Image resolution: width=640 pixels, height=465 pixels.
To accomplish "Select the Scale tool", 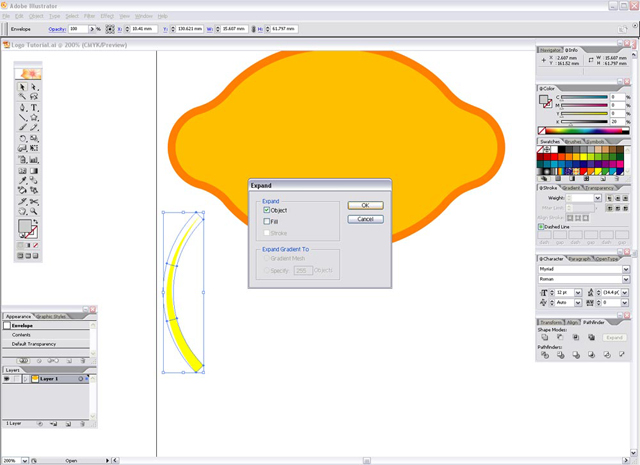I will pos(34,138).
